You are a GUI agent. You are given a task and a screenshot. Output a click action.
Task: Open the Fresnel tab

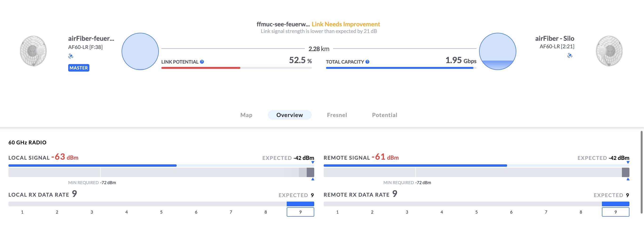point(337,115)
